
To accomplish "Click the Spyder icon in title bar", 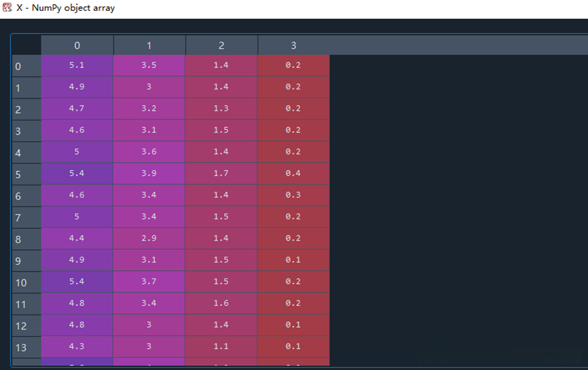I will 7,7.
